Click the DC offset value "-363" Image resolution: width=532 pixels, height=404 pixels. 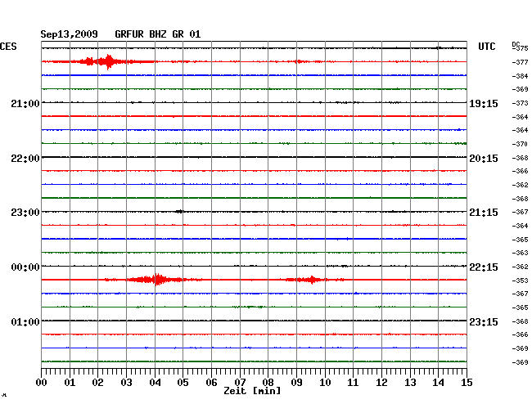520,253
